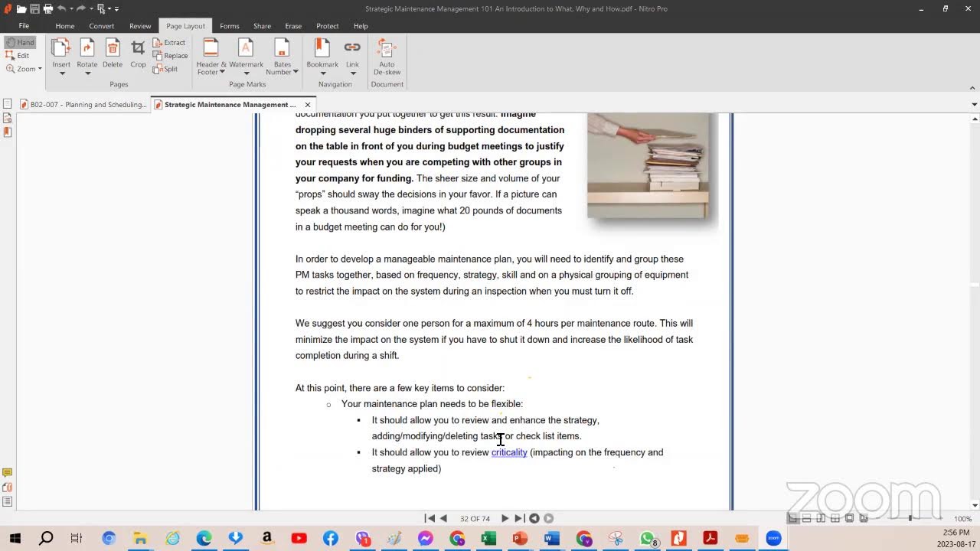Go to the next page

tap(505, 518)
